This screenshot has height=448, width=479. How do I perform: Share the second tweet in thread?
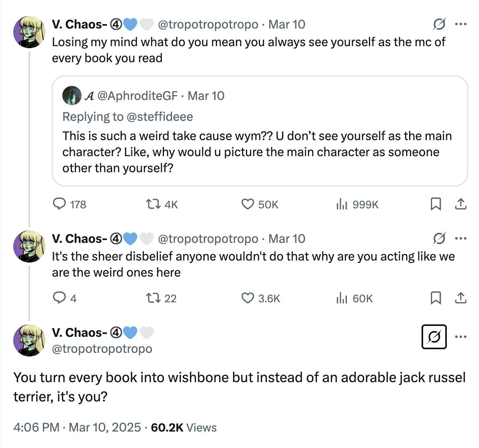(461, 298)
